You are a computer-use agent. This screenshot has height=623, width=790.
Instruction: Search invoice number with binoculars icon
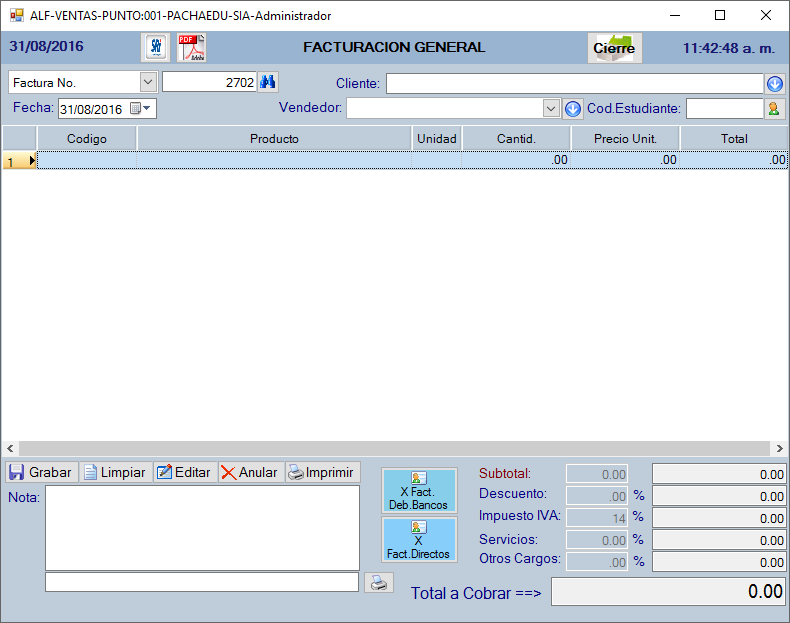(x=268, y=82)
